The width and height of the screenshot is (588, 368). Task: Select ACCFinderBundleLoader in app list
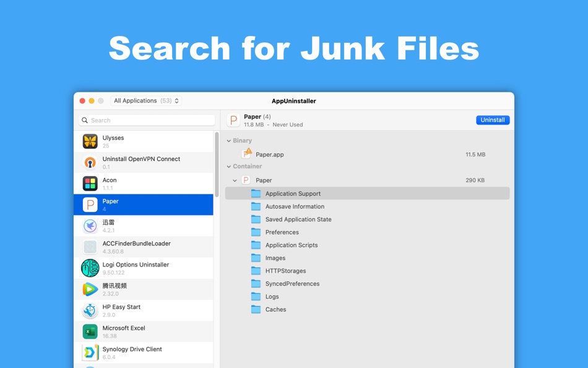(144, 247)
